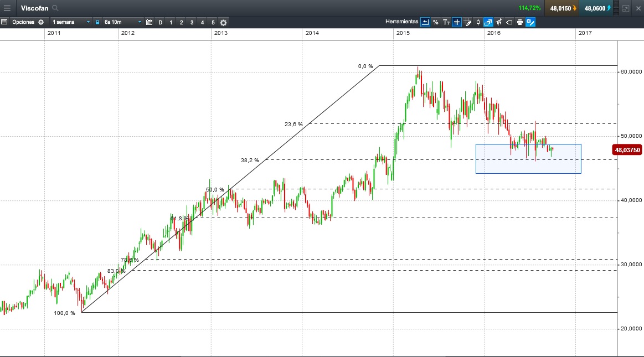Select chart preset 5

coord(213,23)
